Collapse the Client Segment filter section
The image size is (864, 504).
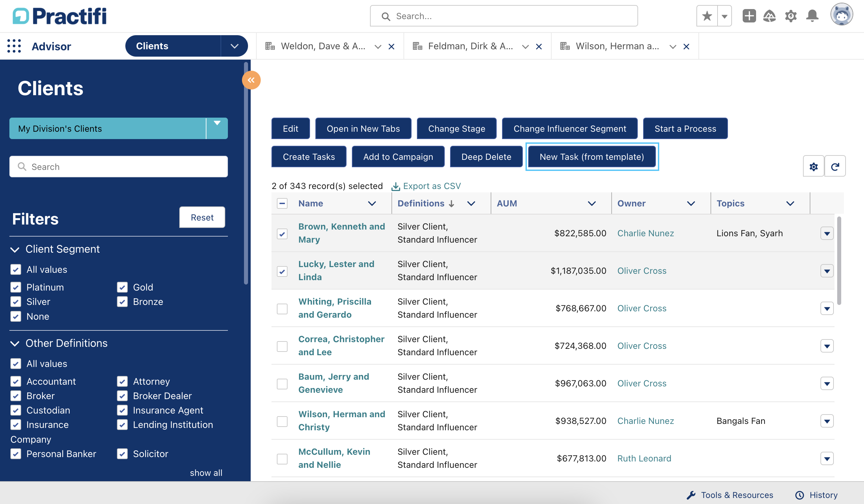coord(15,249)
